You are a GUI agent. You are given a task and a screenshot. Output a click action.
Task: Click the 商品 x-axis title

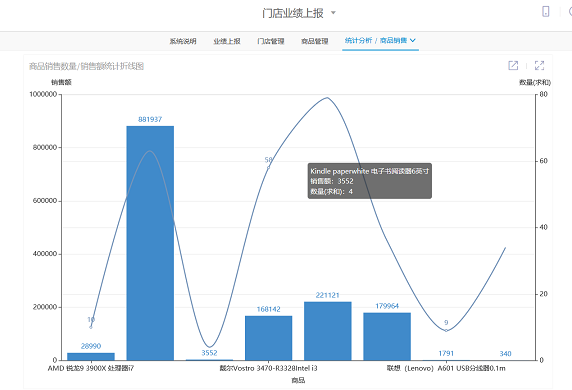click(298, 380)
